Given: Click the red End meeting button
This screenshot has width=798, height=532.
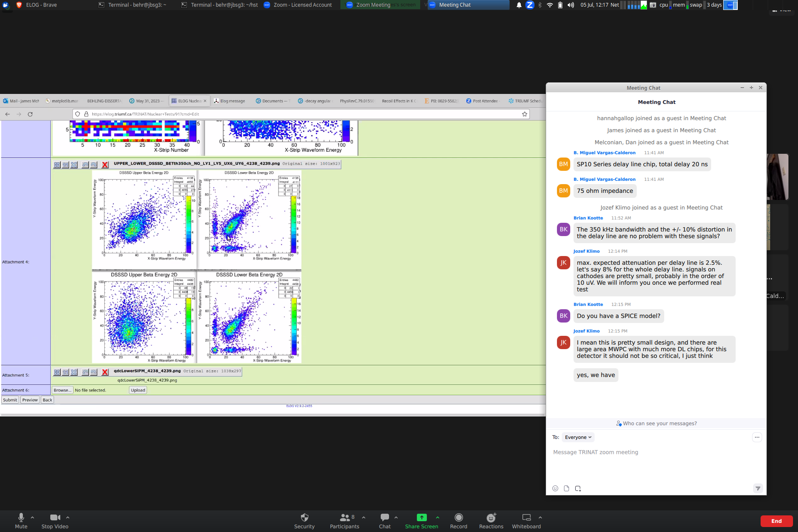Looking at the screenshot, I should point(776,521).
